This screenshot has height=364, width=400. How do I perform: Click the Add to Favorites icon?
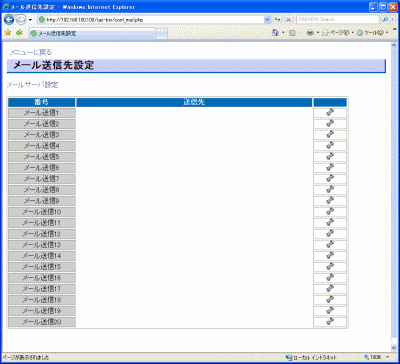click(19, 33)
